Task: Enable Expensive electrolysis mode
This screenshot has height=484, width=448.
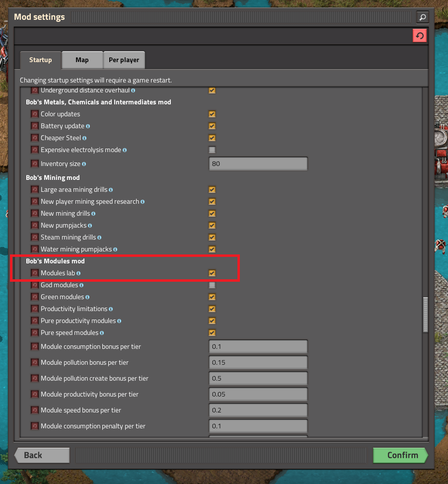Action: coord(212,150)
